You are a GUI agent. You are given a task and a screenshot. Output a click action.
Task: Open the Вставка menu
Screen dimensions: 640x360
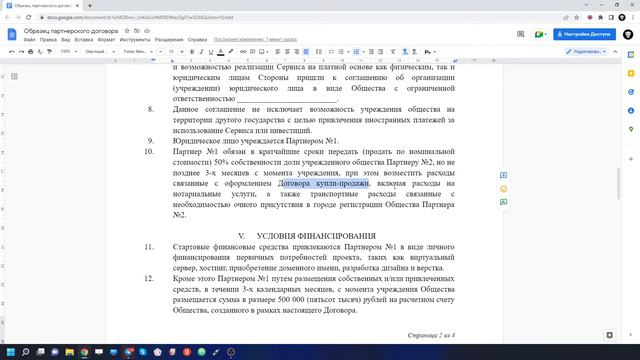click(84, 40)
